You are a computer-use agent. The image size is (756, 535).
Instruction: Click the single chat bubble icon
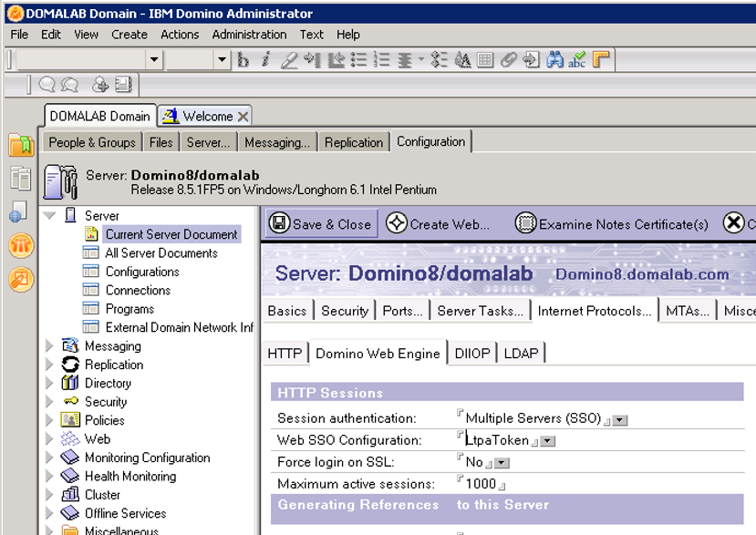(x=47, y=85)
